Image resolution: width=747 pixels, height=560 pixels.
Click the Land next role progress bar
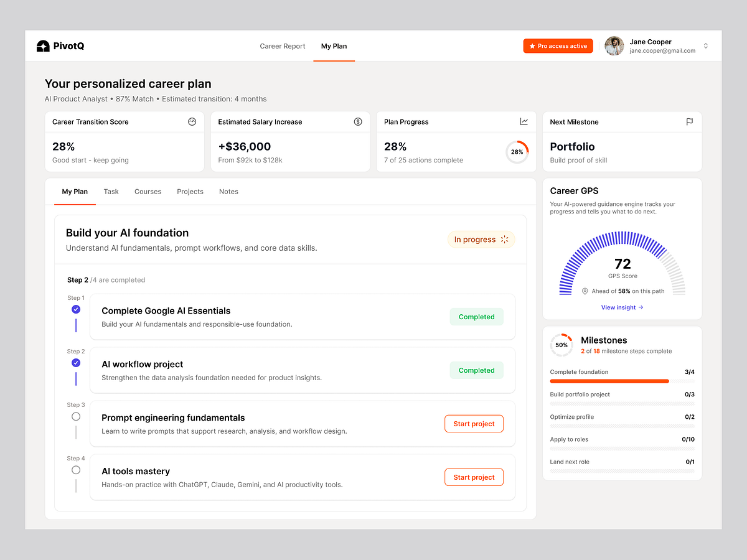tap(622, 470)
